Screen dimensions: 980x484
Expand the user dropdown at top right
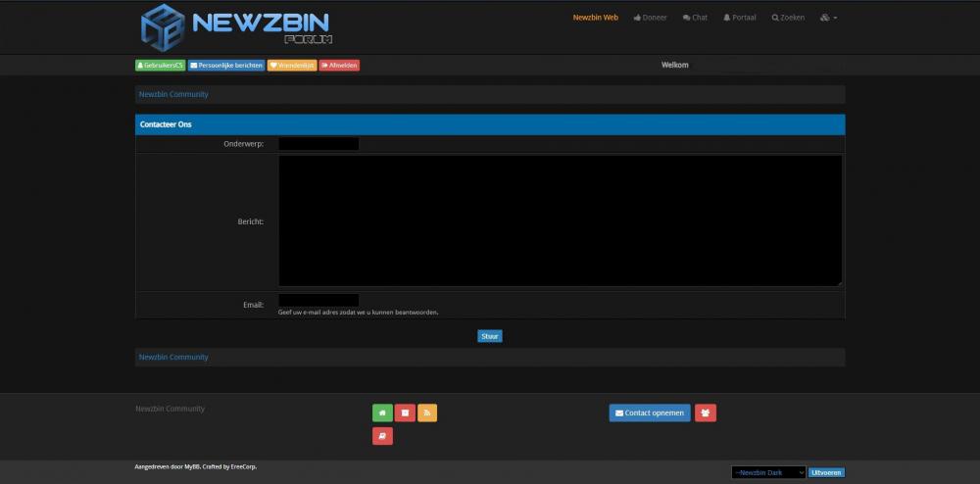[x=828, y=18]
